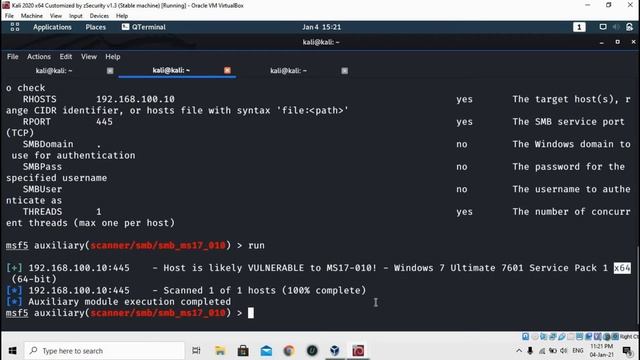This screenshot has height=360, width=640.
Task: Click the volume icon in Kali panel
Action: pyautogui.click(x=616, y=27)
